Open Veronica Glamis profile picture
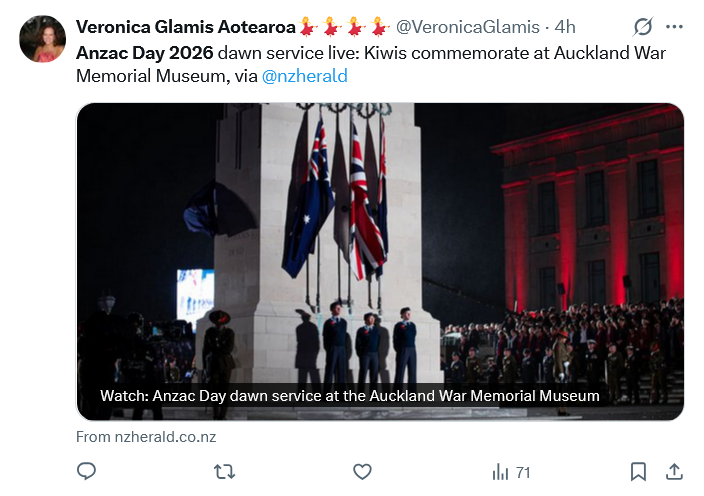The image size is (704, 496). [42, 39]
